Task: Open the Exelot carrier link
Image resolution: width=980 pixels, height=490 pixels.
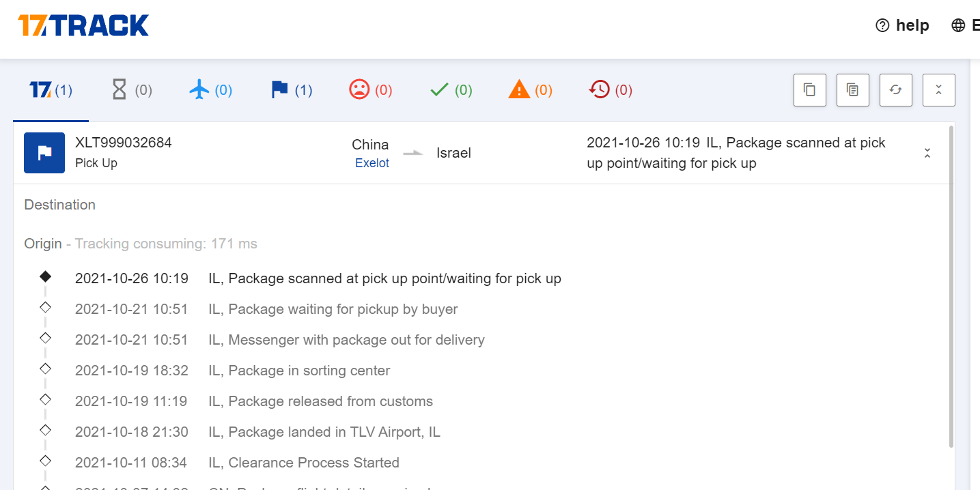Action: pyautogui.click(x=372, y=164)
